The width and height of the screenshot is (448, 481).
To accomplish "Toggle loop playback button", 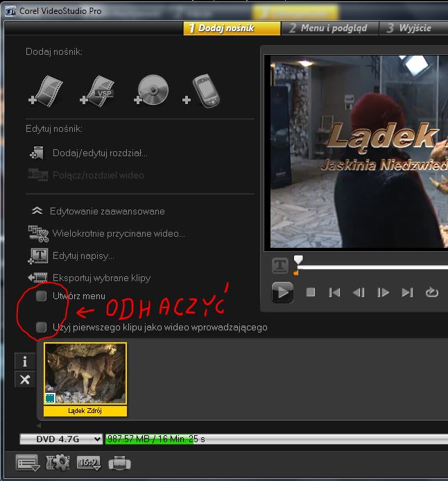I will click(432, 292).
